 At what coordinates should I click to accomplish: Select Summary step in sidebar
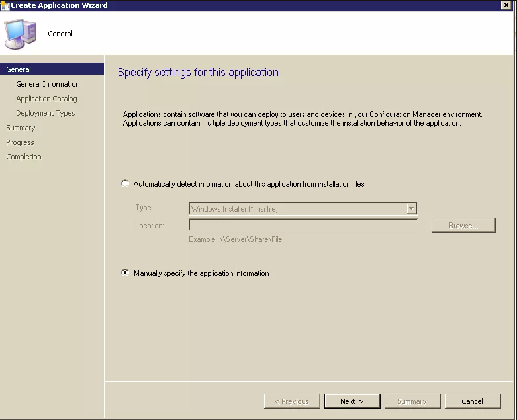pos(21,128)
